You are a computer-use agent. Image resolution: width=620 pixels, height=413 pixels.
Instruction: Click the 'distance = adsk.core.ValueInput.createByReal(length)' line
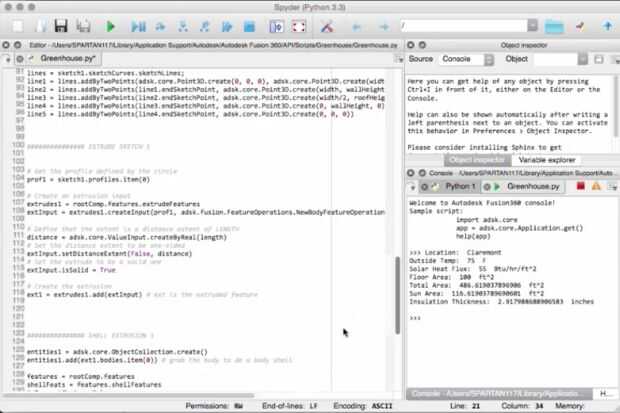tap(127, 237)
